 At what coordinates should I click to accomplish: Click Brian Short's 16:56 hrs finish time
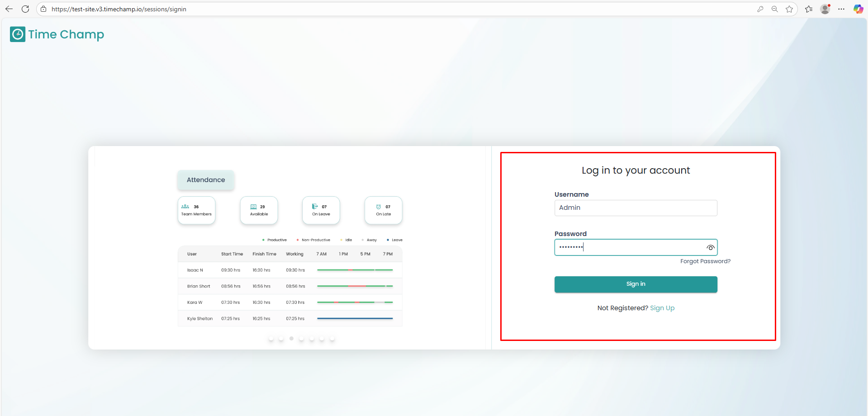point(261,286)
